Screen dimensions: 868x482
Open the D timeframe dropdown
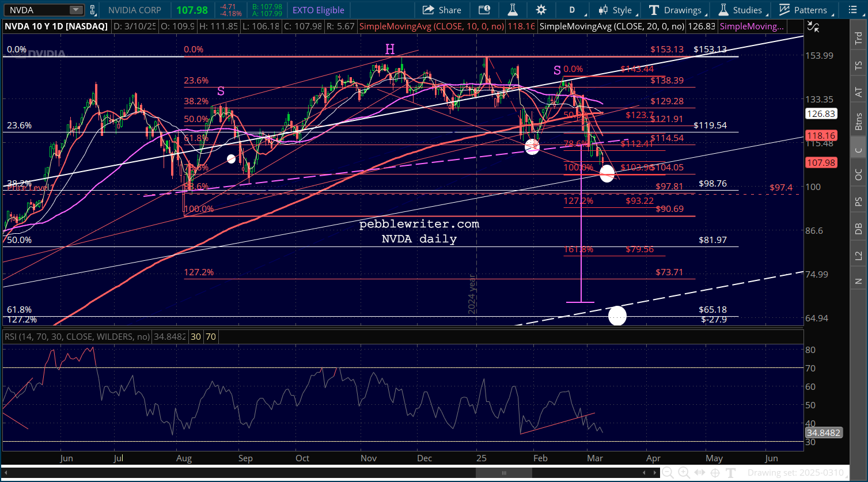(x=573, y=10)
